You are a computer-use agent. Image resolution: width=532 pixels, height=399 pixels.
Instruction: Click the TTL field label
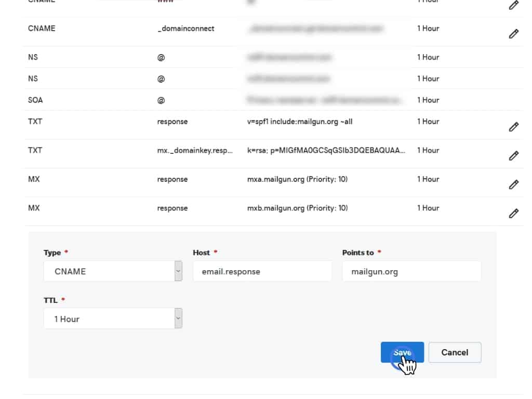[x=50, y=300]
